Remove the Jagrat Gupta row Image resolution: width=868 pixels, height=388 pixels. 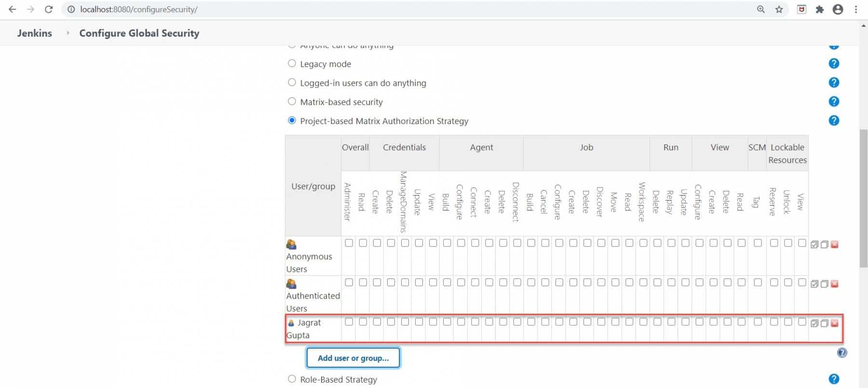[x=835, y=323]
